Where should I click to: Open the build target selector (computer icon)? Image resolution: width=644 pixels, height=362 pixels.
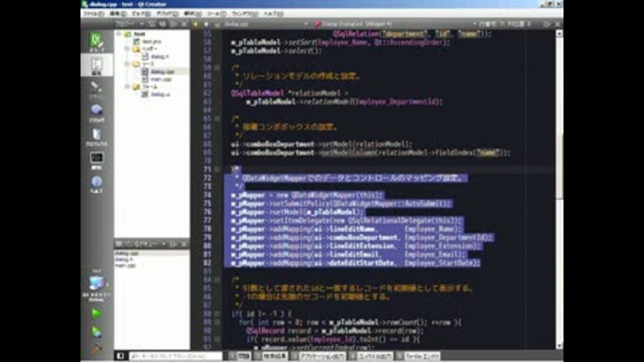coord(97,286)
